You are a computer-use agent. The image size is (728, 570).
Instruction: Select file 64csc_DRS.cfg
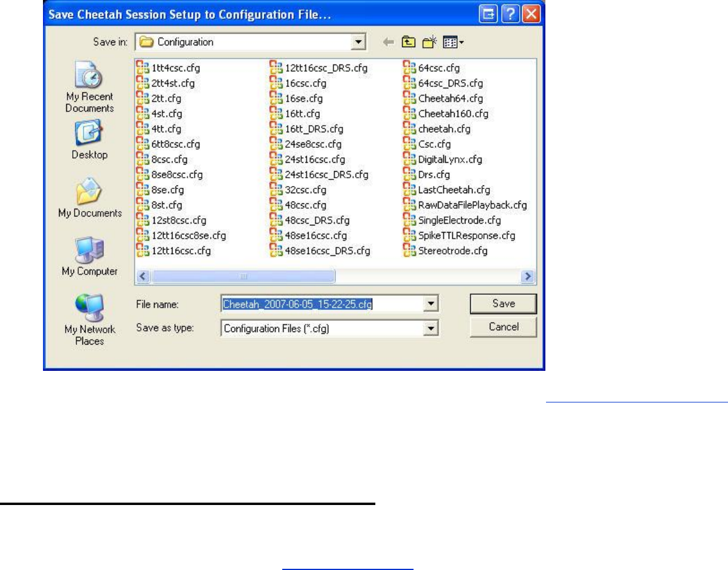pyautogui.click(x=444, y=83)
